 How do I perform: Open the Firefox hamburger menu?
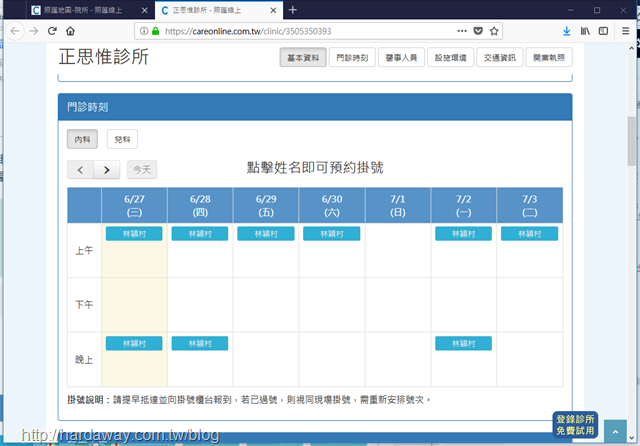pyautogui.click(x=625, y=31)
